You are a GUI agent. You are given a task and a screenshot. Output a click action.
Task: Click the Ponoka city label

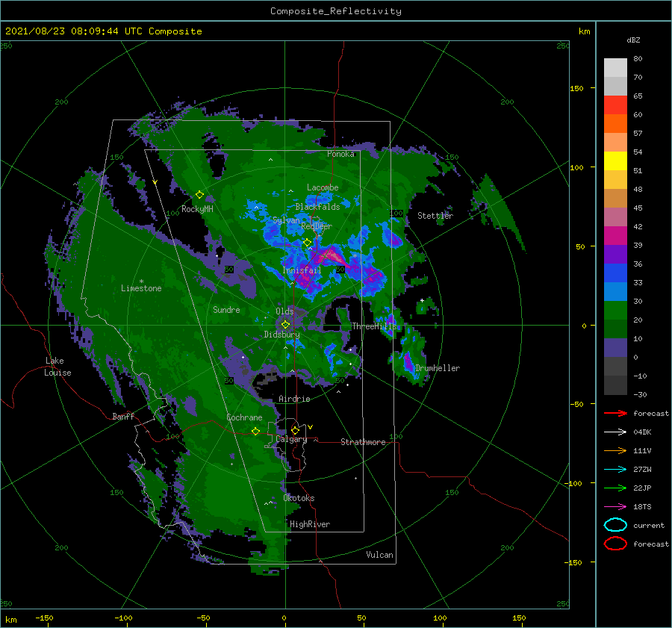click(x=340, y=154)
